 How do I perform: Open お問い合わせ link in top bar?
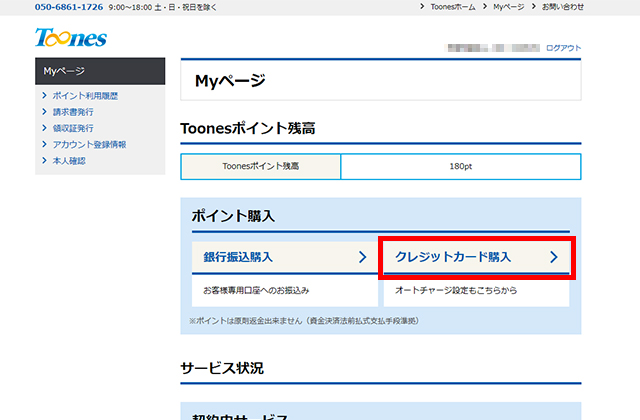[x=562, y=7]
